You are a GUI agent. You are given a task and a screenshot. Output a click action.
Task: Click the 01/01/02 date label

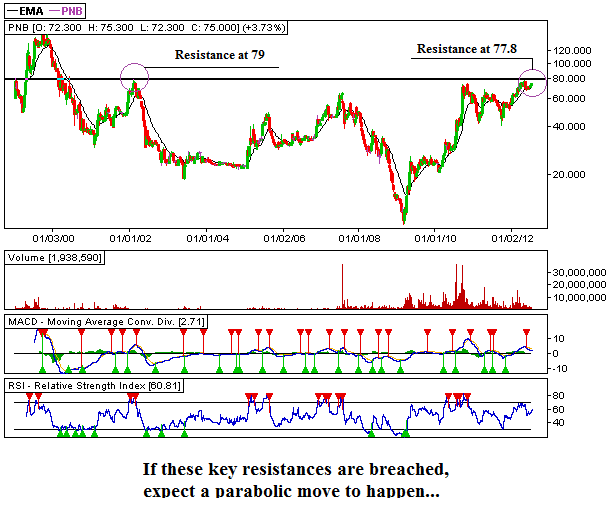130,238
